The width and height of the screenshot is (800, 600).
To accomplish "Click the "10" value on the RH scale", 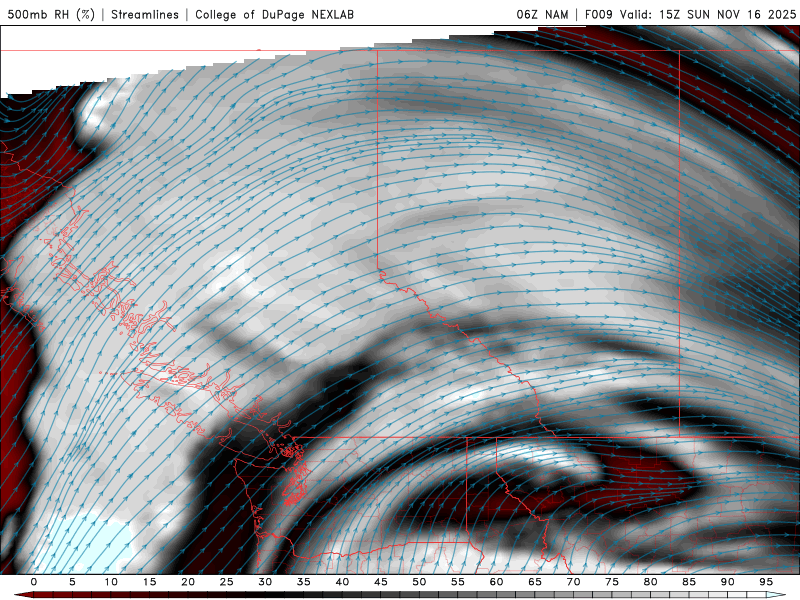I will (111, 582).
